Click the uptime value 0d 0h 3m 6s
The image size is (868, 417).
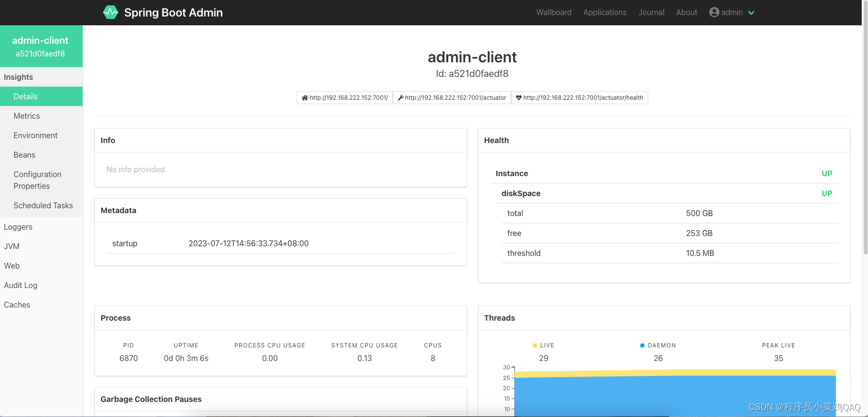click(186, 358)
